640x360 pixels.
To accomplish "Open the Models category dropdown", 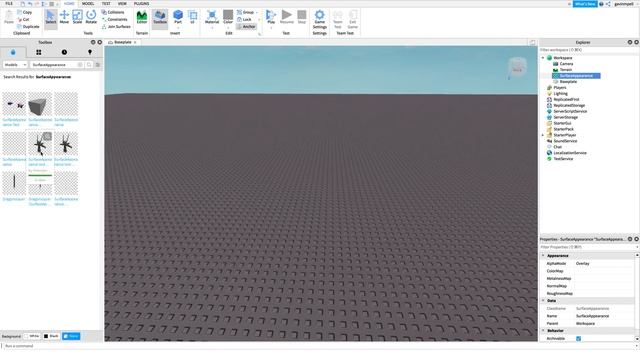I will click(15, 65).
